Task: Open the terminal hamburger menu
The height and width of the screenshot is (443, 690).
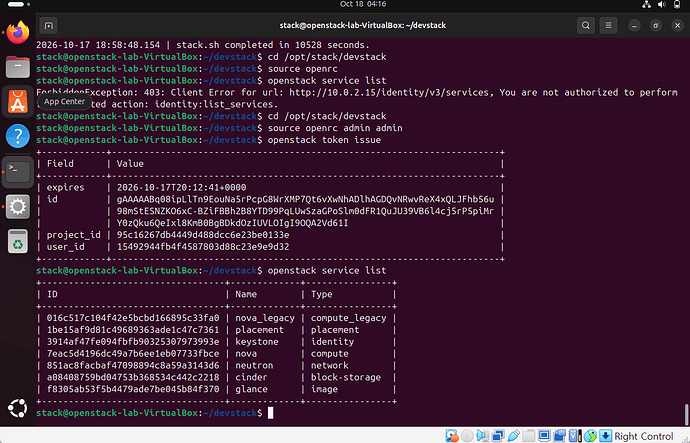Action: (609, 26)
